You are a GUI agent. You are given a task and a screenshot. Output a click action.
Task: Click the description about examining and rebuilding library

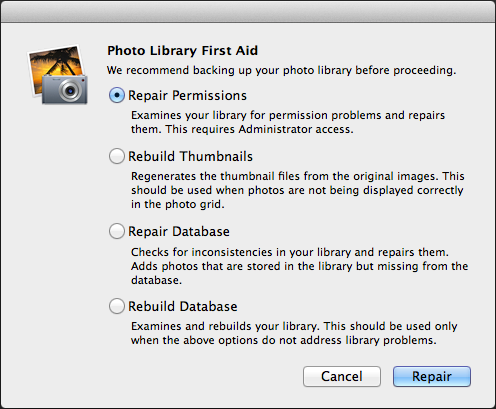(x=294, y=333)
